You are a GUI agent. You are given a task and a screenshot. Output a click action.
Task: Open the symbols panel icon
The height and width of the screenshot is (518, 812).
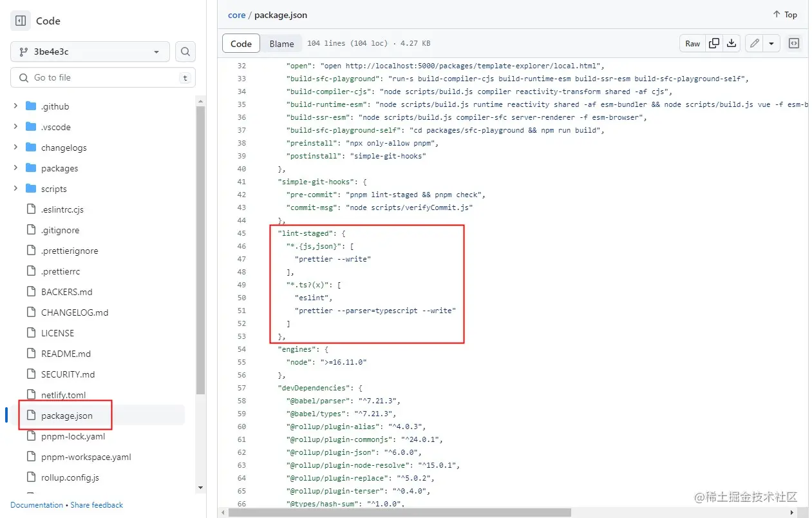coord(794,43)
